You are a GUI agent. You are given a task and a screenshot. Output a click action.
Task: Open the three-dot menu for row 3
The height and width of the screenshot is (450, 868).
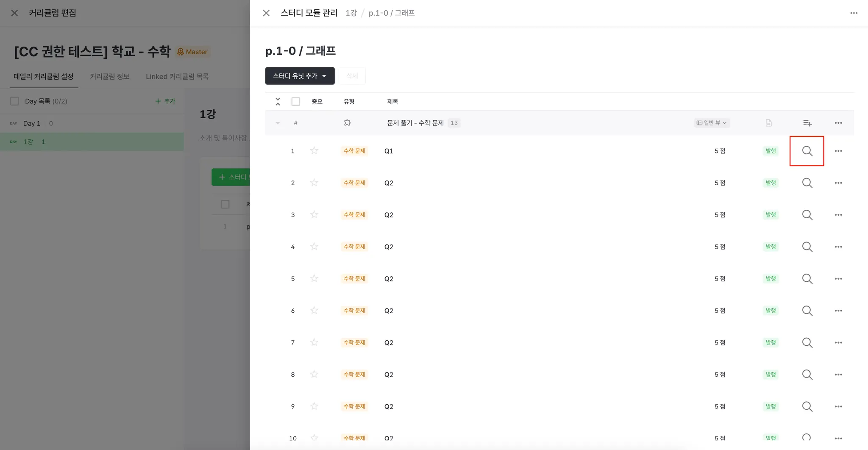(x=838, y=215)
